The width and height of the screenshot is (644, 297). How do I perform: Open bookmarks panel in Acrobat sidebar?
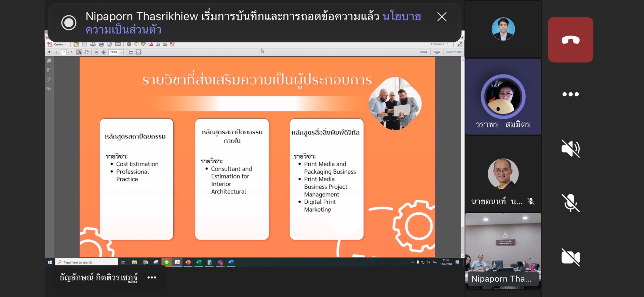click(x=49, y=70)
